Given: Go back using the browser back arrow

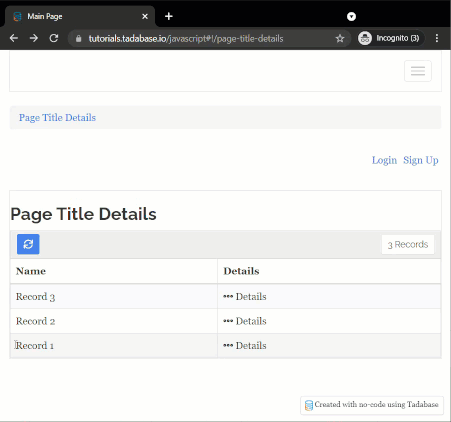Looking at the screenshot, I should pyautogui.click(x=14, y=38).
